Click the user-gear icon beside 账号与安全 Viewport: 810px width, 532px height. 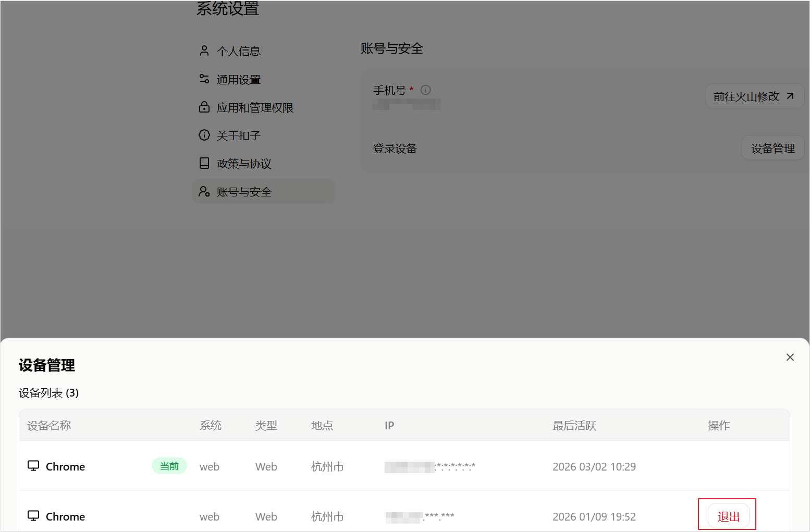(204, 191)
